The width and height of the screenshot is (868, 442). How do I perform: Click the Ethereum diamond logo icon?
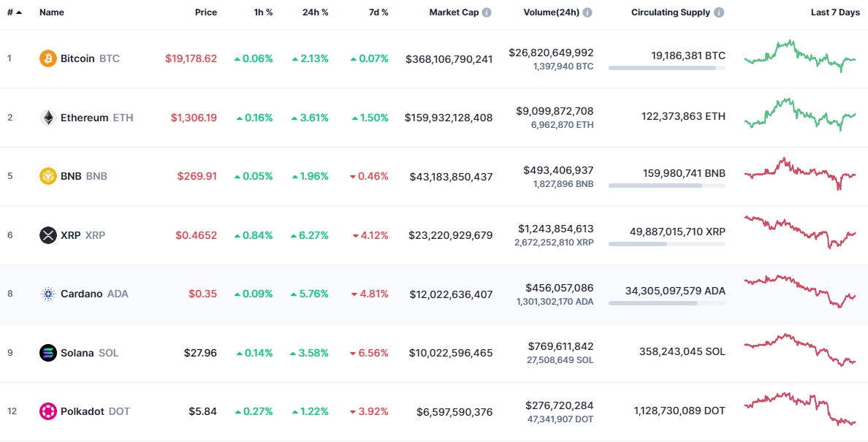[48, 118]
